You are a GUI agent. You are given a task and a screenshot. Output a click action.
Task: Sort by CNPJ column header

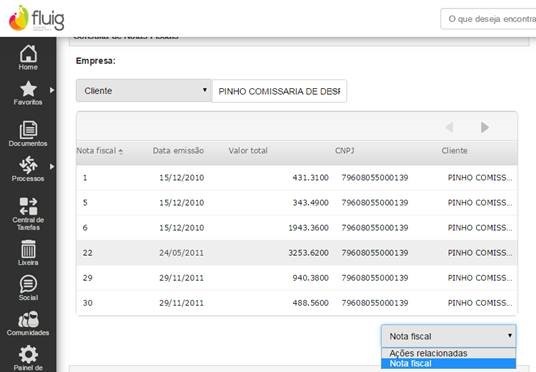[x=345, y=151]
